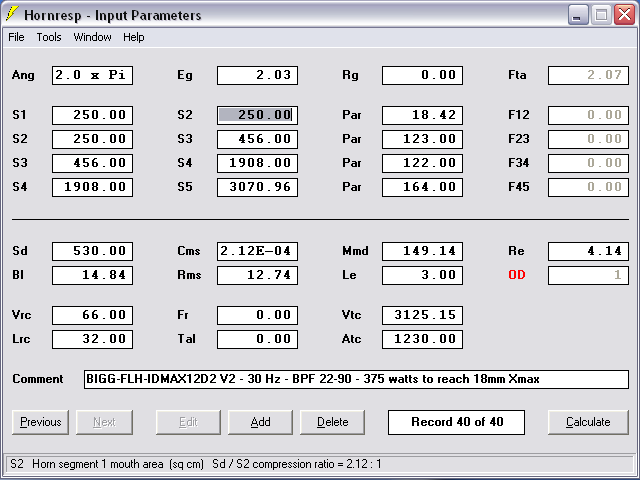This screenshot has height=480, width=640.
Task: Click the Atc field with 1230.00
Action: 422,340
